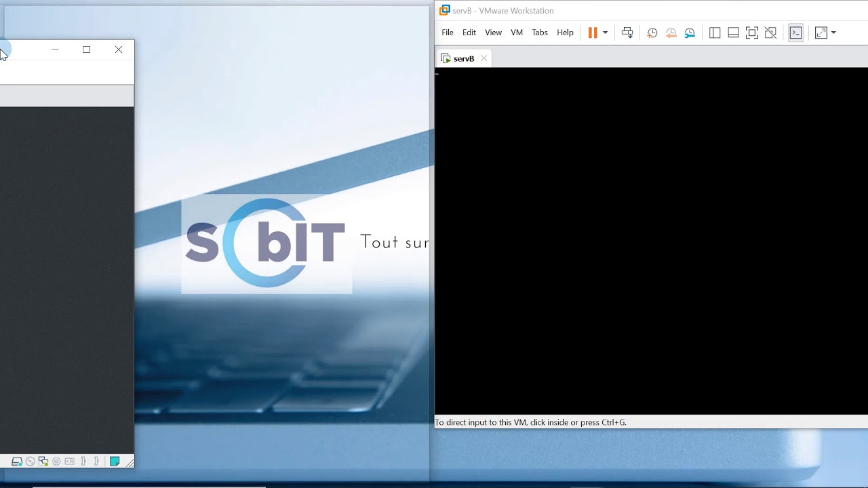Close the servB tab

pos(484,58)
